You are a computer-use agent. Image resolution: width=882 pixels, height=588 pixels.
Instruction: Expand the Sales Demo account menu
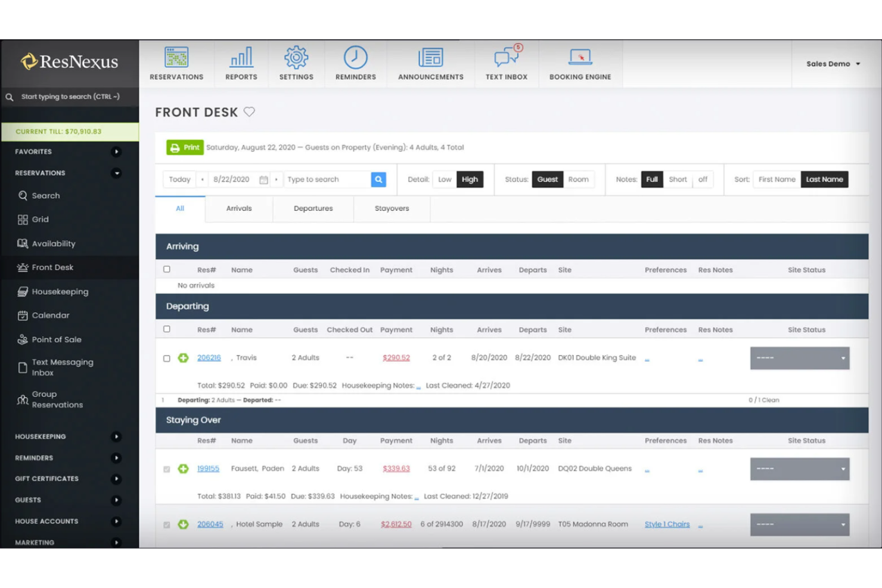833,64
